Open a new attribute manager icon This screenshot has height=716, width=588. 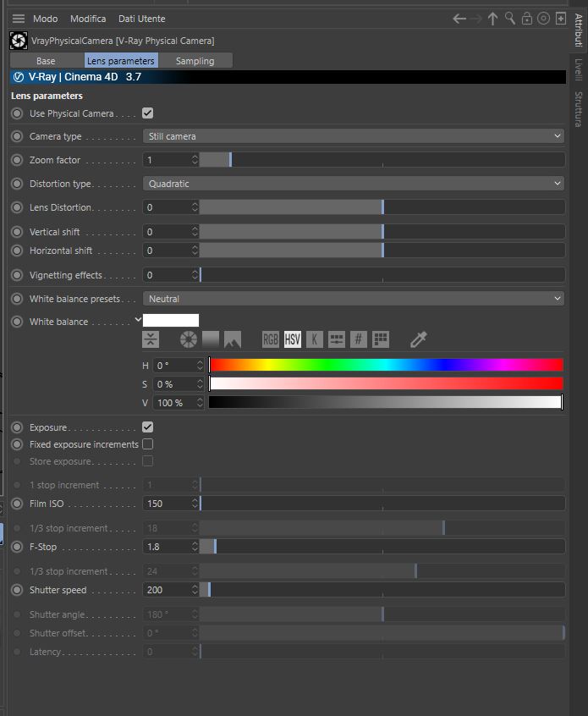coord(561,19)
